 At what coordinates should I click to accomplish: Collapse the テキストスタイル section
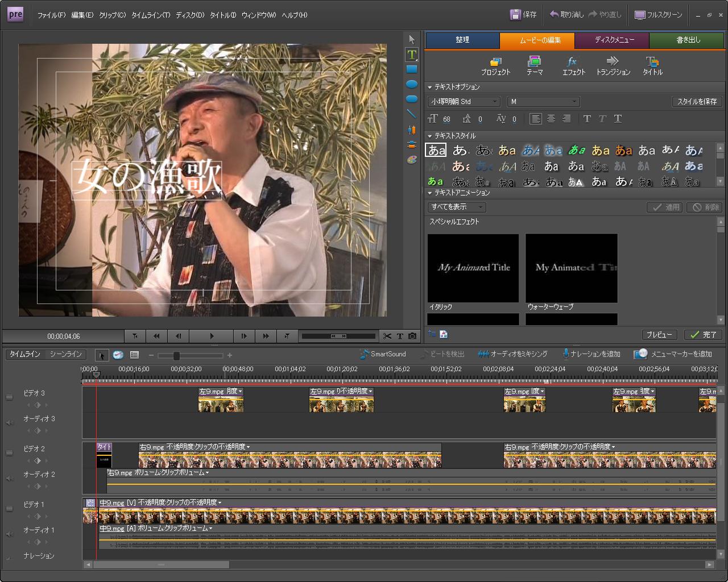pyautogui.click(x=430, y=136)
